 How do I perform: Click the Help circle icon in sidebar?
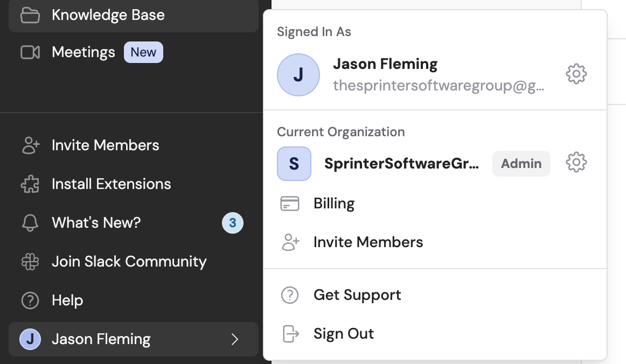pyautogui.click(x=30, y=300)
